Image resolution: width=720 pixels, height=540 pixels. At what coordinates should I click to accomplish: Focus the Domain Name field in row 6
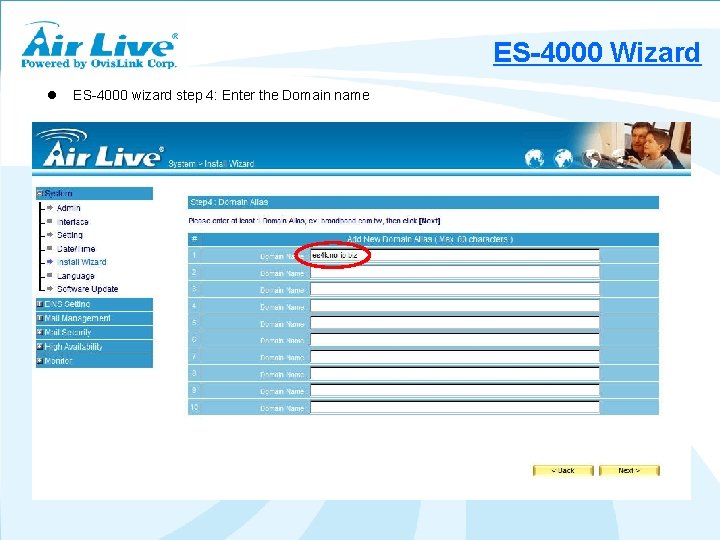point(455,340)
